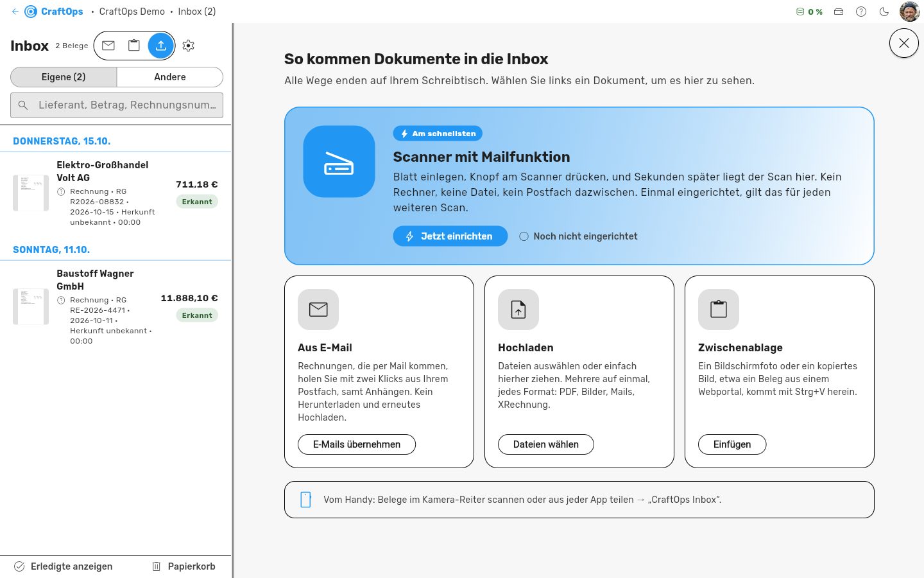Click the phone icon in the Vom Handy hint
Image resolution: width=924 pixels, height=578 pixels.
(x=306, y=500)
